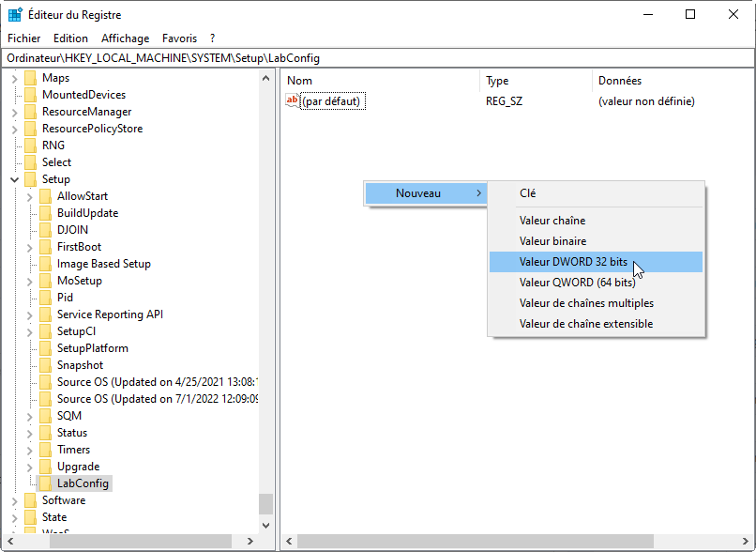The width and height of the screenshot is (756, 552).
Task: Click the Software folder icon
Action: point(30,500)
